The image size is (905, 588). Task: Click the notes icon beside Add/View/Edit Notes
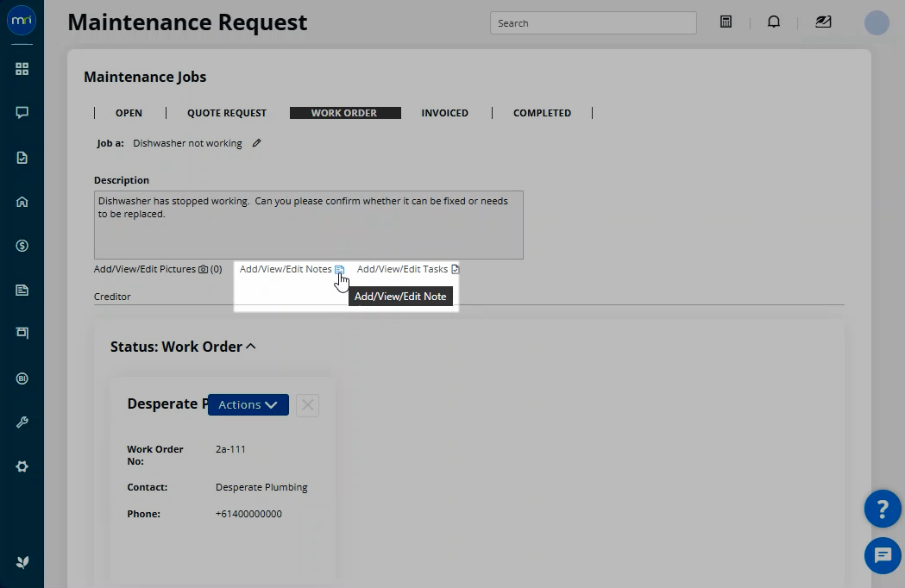339,270
